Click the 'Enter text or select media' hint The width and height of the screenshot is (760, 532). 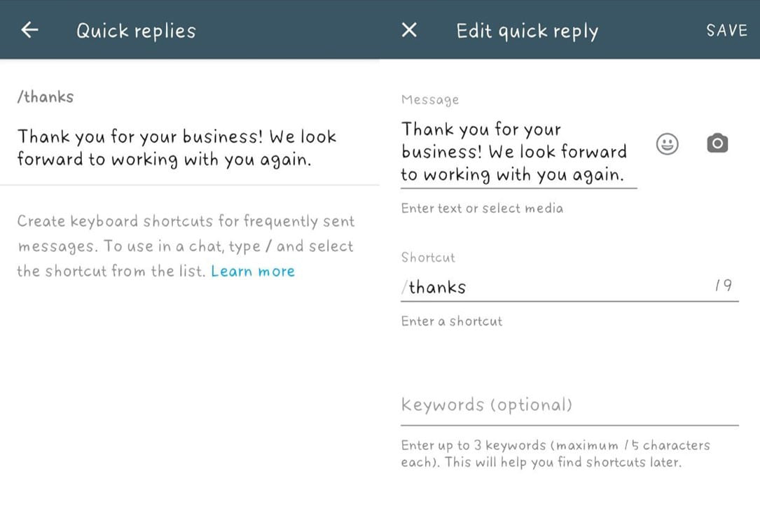coord(482,209)
